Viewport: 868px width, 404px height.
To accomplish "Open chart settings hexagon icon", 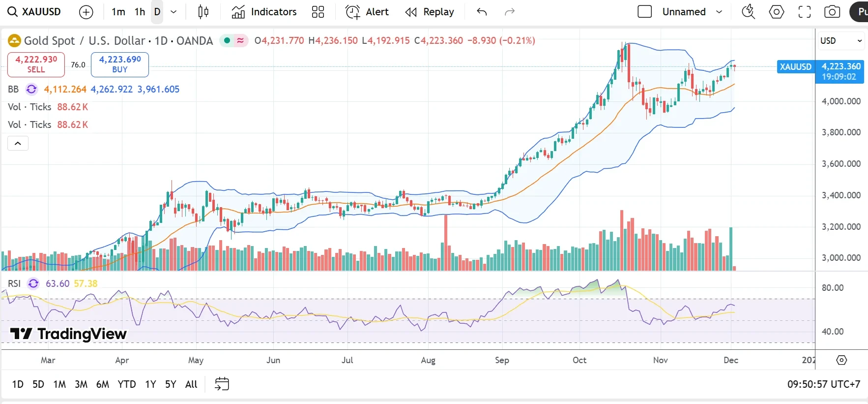I will 777,12.
